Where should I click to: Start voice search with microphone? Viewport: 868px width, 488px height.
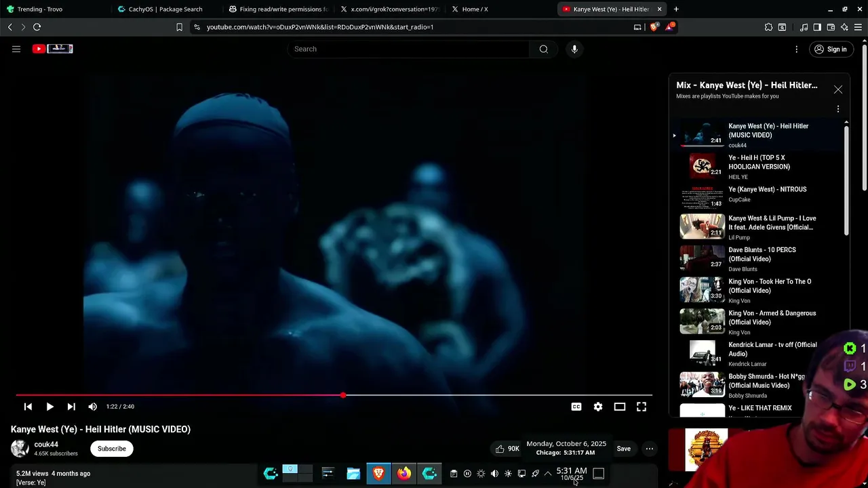(574, 49)
